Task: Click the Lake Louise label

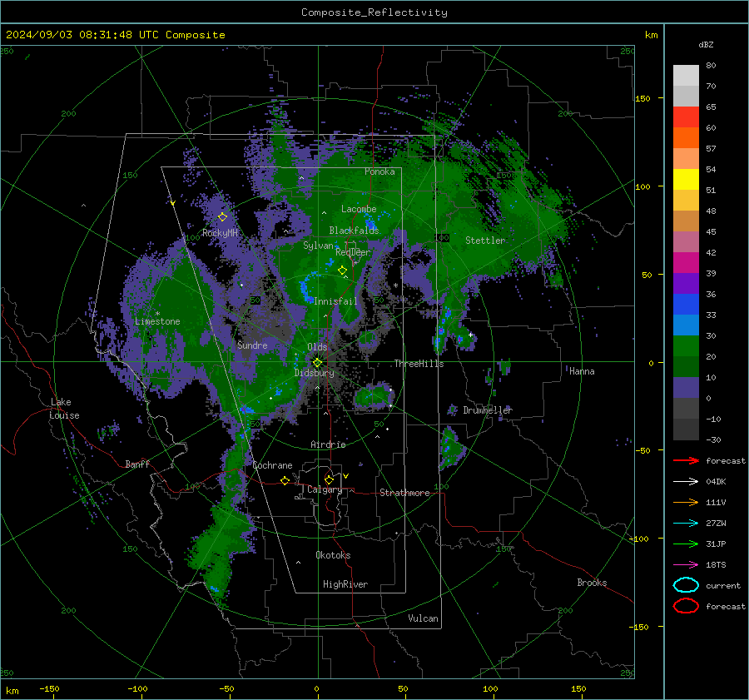Action: click(x=64, y=409)
